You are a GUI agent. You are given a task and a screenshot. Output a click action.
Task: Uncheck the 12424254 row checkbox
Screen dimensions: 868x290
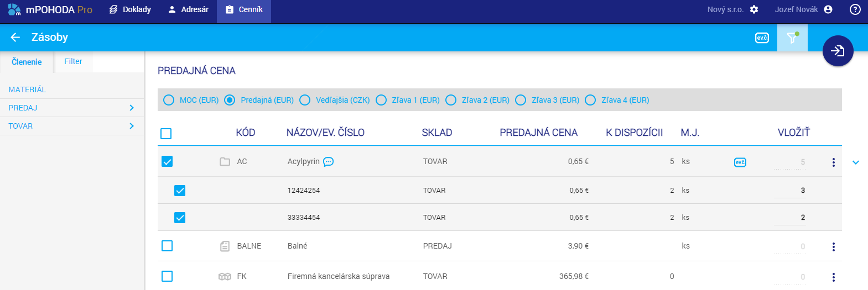(x=180, y=191)
